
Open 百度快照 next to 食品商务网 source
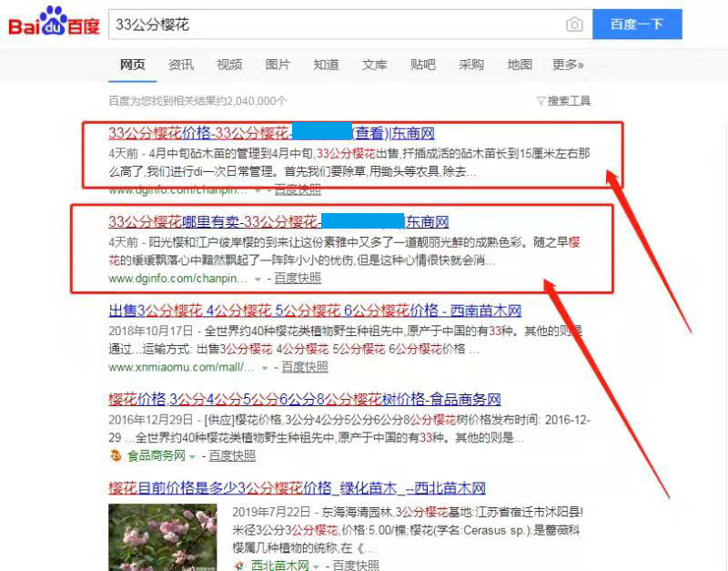232,455
